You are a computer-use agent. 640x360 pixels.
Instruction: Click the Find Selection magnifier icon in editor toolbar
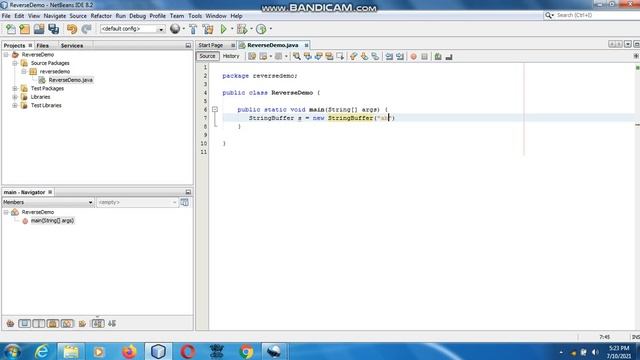point(297,57)
